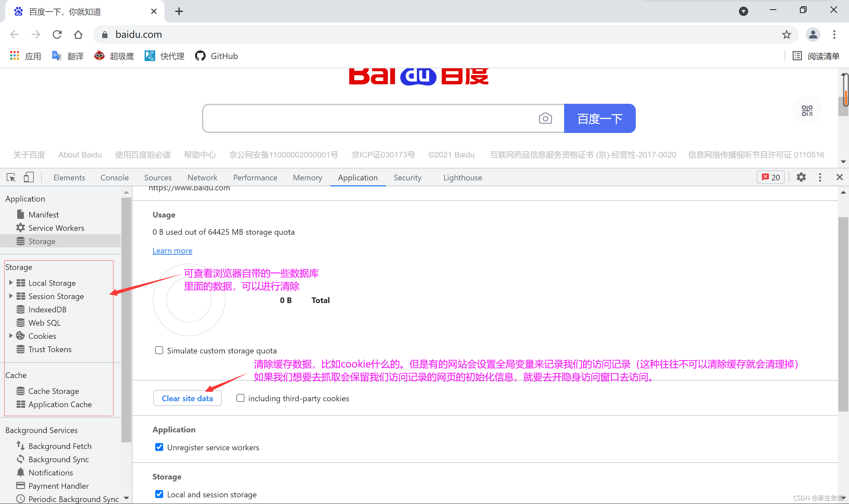Screen dimensions: 849x504
Task: Switch to the Security tab
Action: (x=407, y=178)
